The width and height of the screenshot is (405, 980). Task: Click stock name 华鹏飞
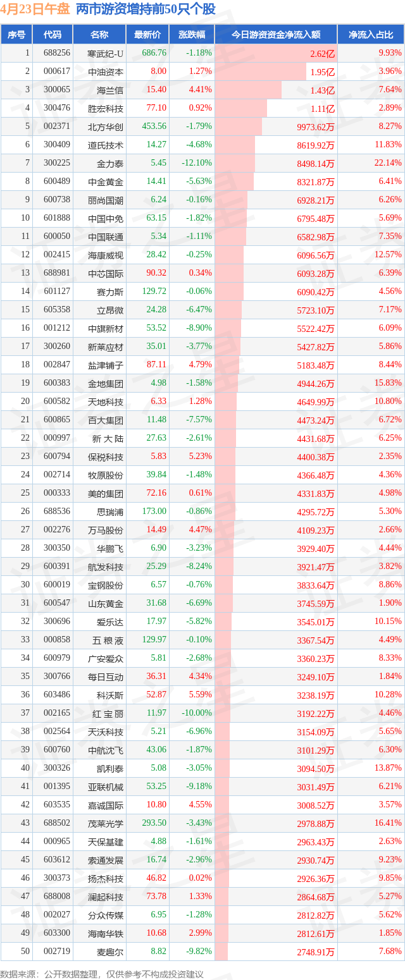tap(110, 548)
